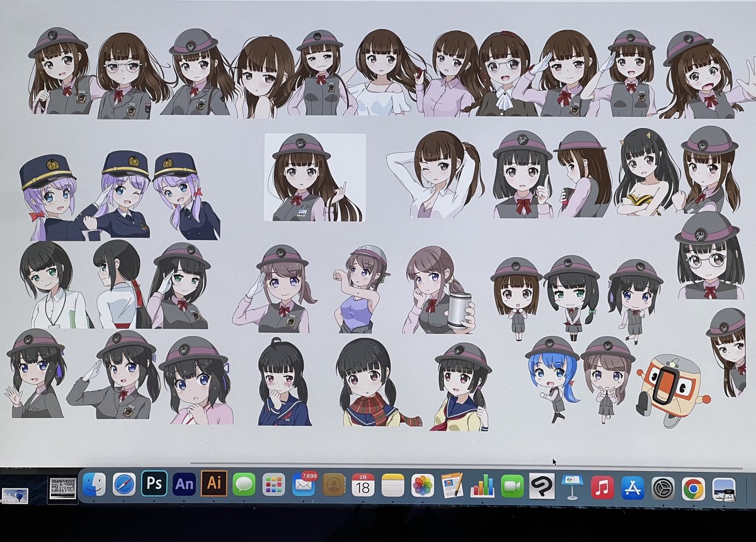
Task: Restore minimized QR-code window in Dock
Action: coord(62,488)
